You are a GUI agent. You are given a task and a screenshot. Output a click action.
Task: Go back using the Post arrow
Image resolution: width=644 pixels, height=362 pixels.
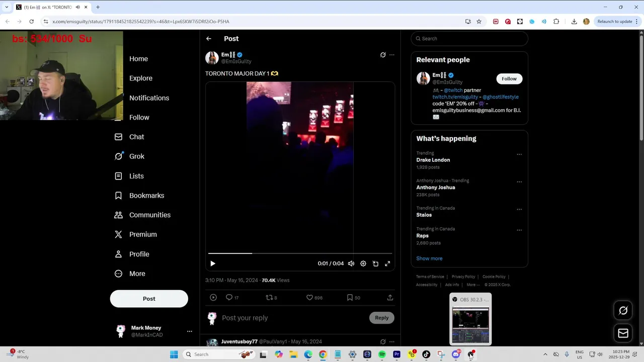[209, 39]
